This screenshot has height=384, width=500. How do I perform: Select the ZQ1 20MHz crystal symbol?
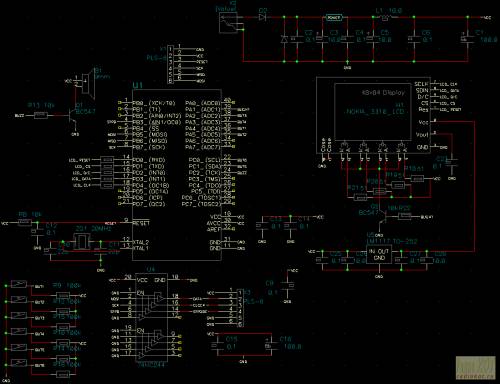[x=81, y=242]
